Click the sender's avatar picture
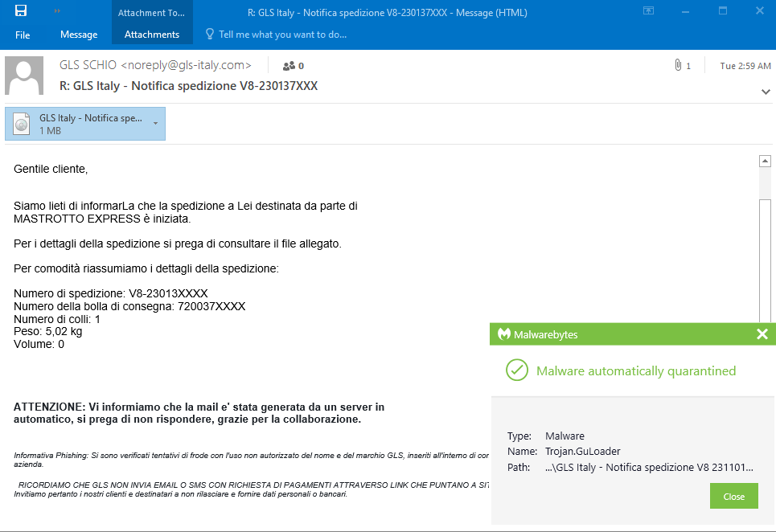 [x=24, y=76]
